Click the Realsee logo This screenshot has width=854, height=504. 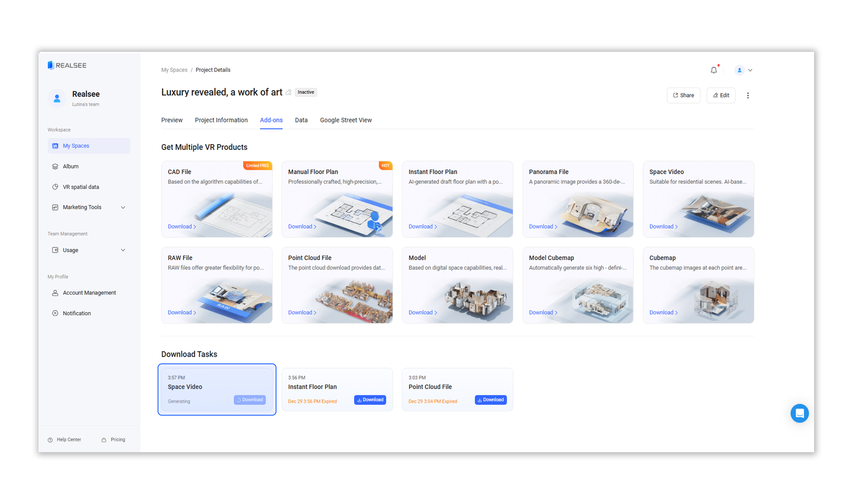pyautogui.click(x=67, y=65)
